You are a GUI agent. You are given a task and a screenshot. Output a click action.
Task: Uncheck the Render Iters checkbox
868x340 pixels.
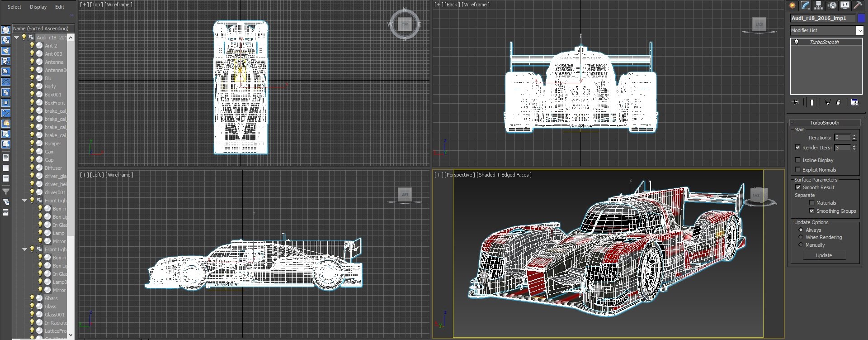click(797, 148)
